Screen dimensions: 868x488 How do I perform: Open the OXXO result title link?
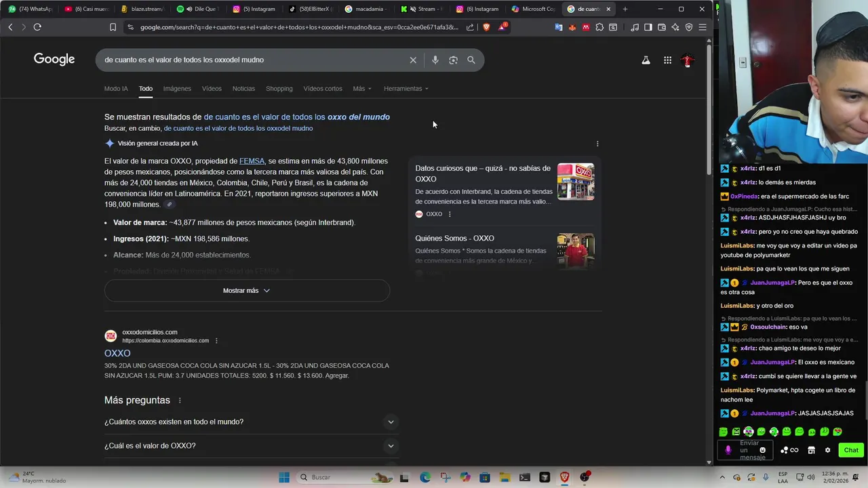tap(117, 353)
